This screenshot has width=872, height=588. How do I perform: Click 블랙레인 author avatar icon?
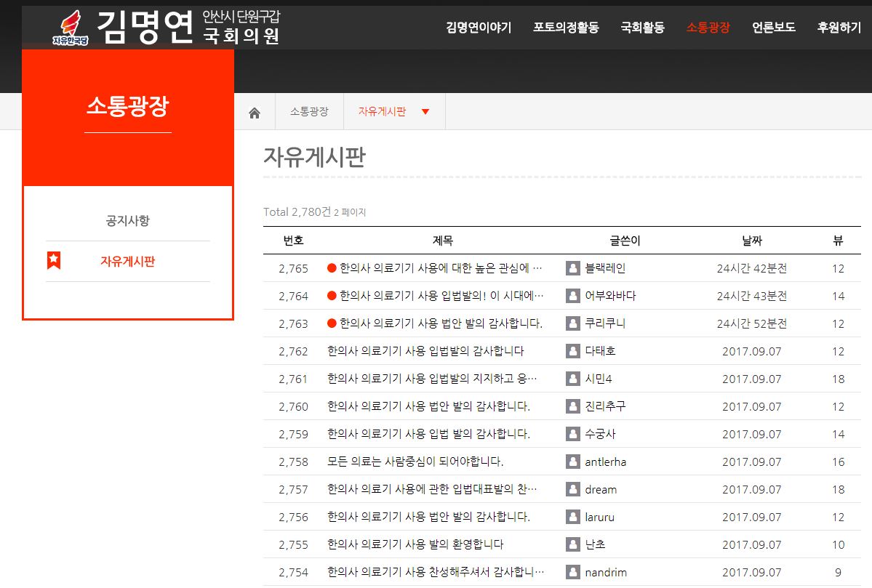pos(573,268)
